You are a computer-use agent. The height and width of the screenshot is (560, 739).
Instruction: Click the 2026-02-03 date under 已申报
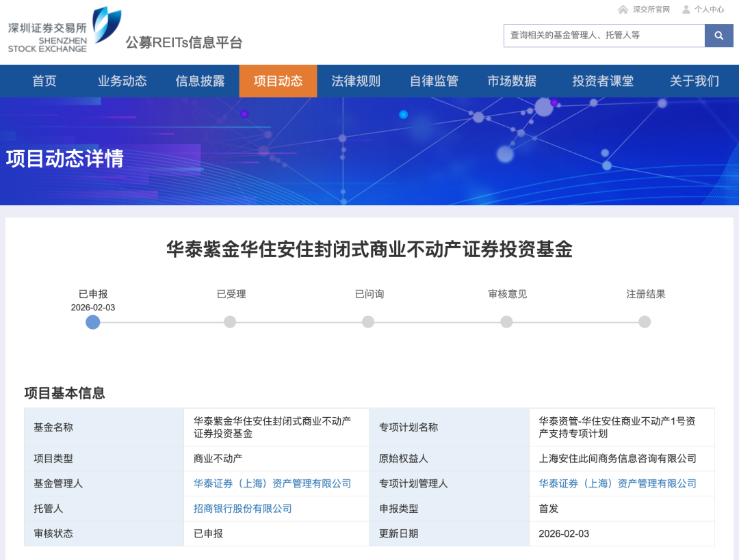pos(93,308)
